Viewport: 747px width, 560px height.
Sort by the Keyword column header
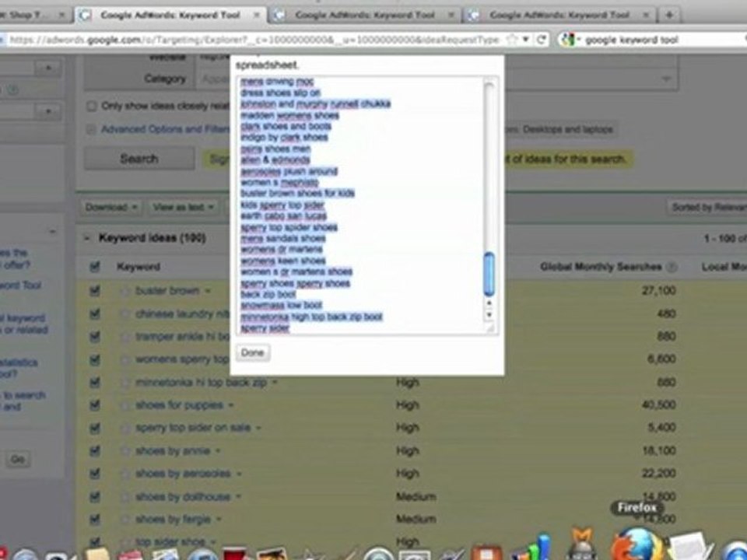coord(139,267)
